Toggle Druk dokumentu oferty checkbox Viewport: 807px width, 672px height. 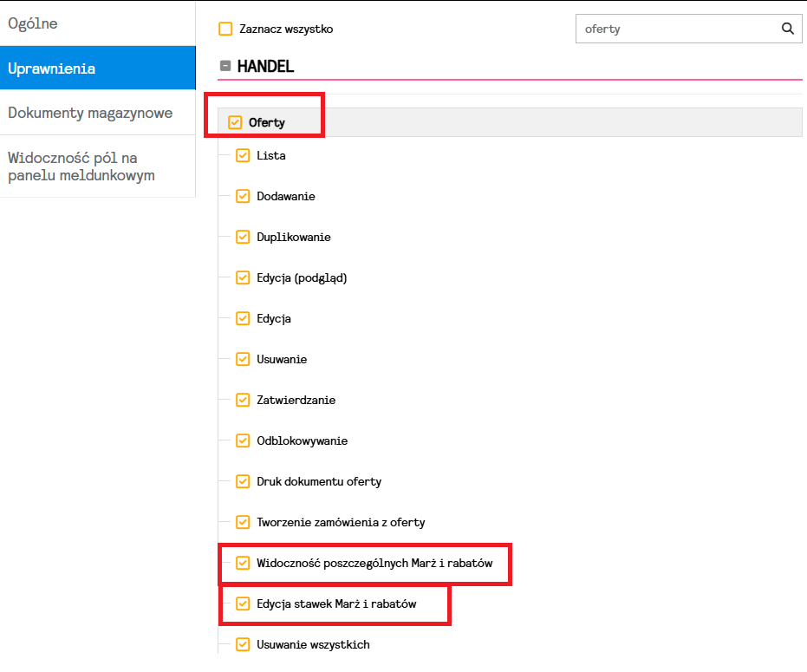(243, 482)
